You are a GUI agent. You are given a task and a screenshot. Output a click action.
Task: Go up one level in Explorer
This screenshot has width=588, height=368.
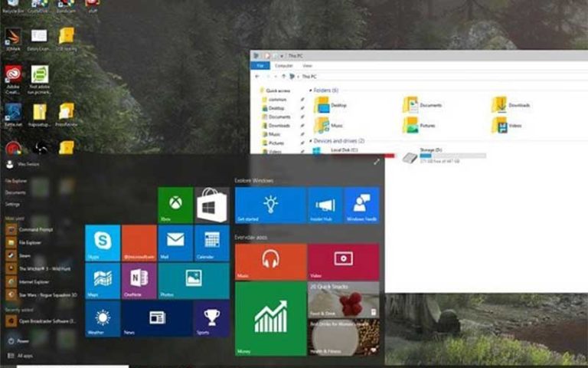tap(283, 76)
